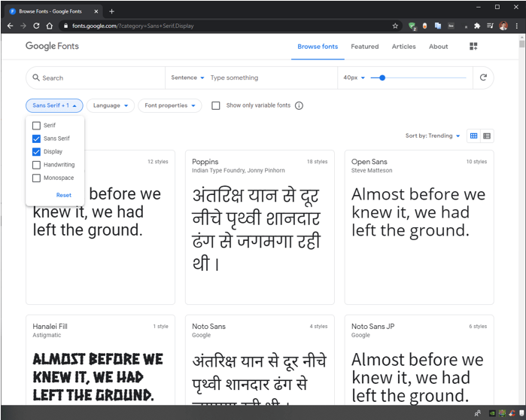Switch to grid view layout

click(473, 136)
